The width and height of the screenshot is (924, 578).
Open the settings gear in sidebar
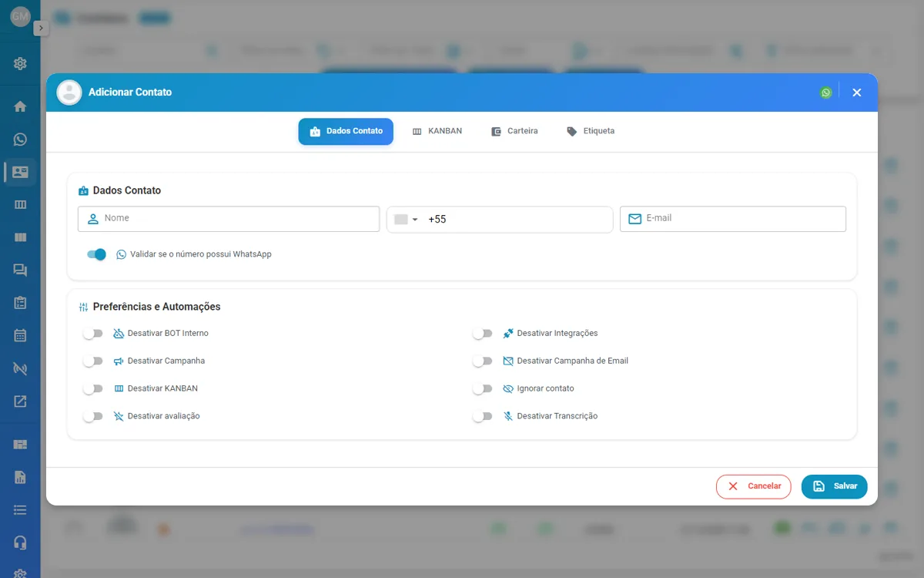point(20,63)
